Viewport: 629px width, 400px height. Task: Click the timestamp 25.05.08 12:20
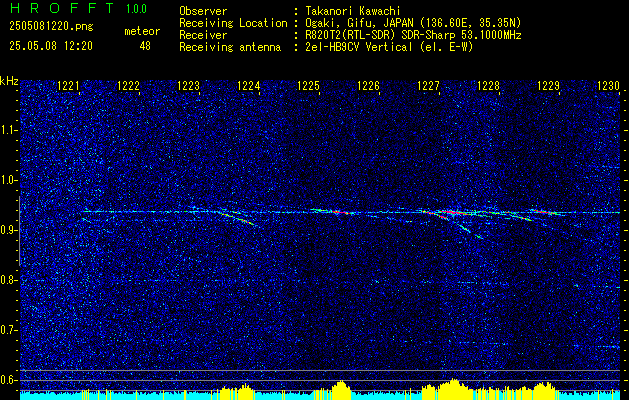51,46
